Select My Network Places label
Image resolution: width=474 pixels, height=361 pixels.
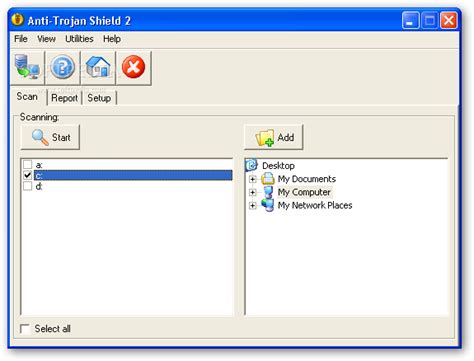point(315,205)
